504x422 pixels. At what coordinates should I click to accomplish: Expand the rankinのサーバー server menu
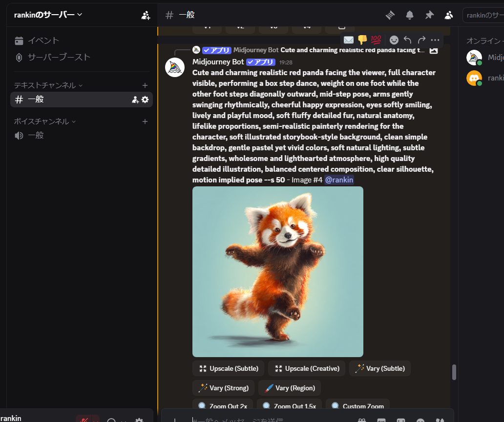48,15
